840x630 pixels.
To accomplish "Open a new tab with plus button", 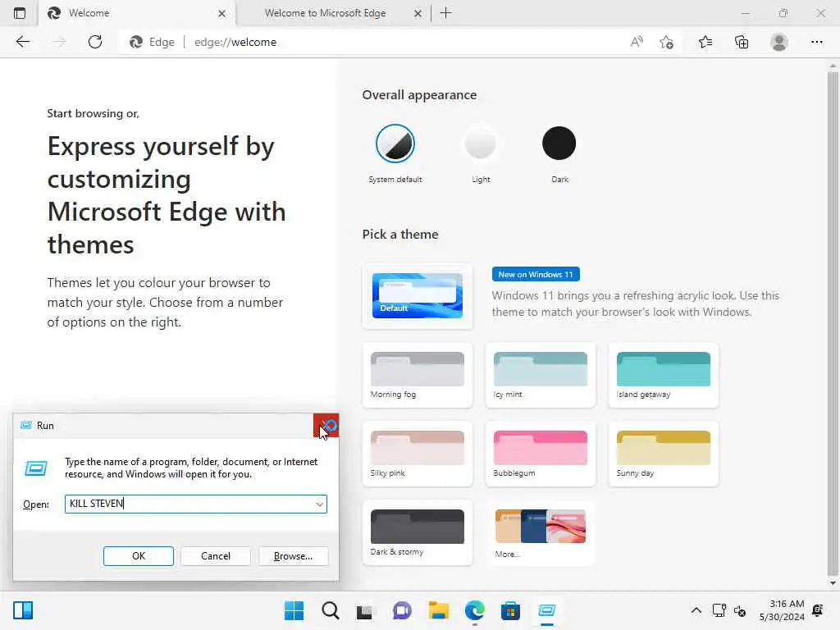I will (445, 13).
